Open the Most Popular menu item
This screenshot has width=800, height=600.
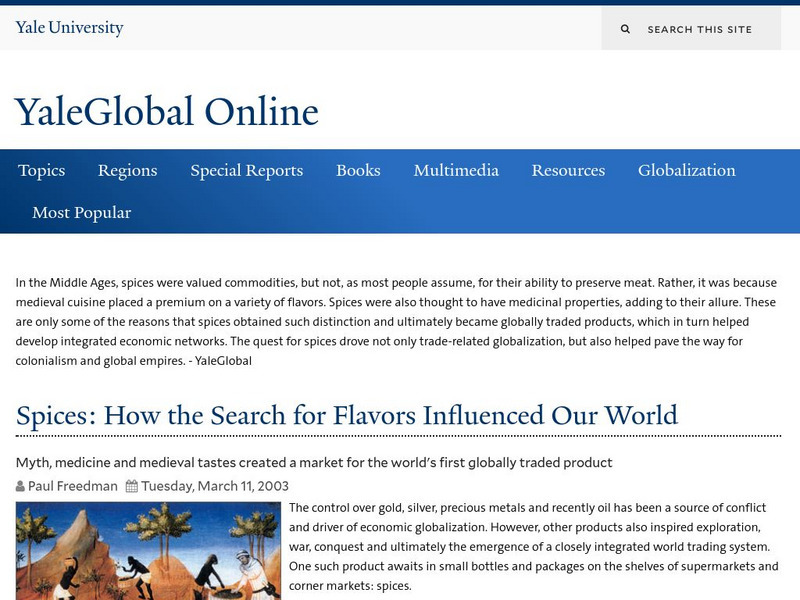point(82,213)
